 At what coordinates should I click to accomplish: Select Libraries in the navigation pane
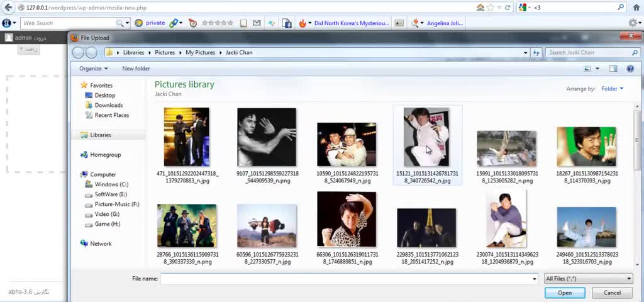tap(100, 135)
